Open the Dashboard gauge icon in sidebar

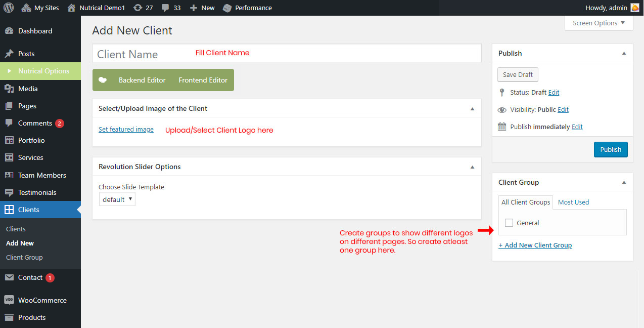[x=9, y=31]
